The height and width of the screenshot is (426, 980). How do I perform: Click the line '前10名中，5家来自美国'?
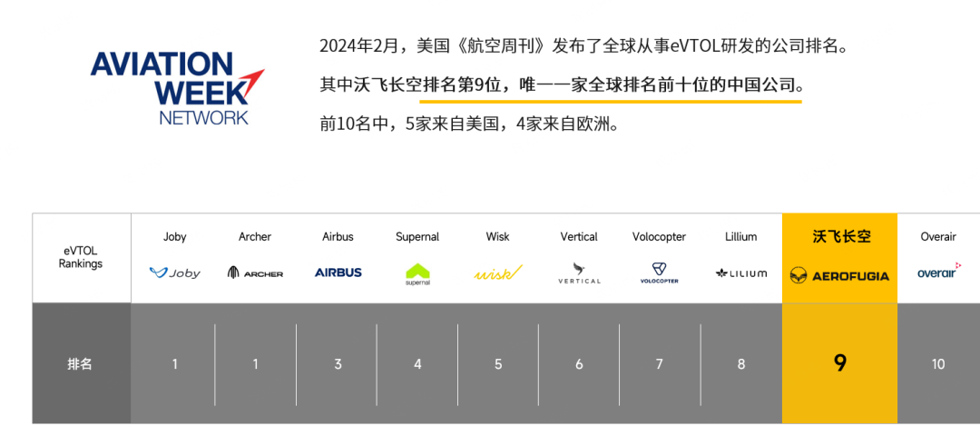[x=469, y=124]
